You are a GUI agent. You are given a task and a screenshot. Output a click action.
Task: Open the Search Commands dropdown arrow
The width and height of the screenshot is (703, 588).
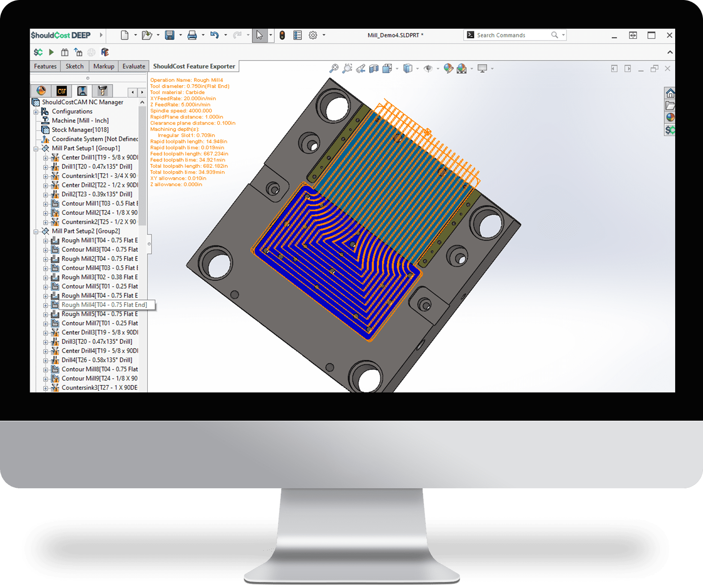click(563, 35)
